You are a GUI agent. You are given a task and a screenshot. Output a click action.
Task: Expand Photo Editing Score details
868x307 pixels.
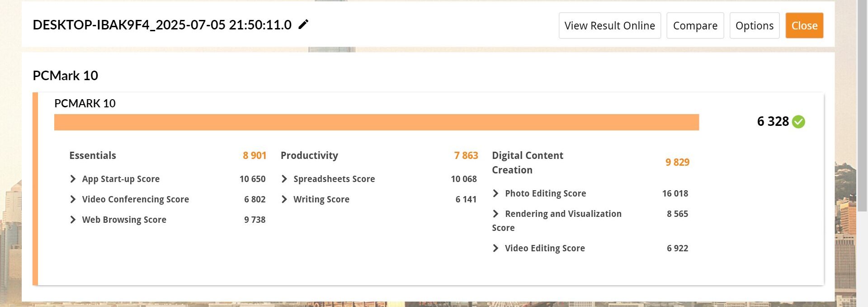point(496,193)
